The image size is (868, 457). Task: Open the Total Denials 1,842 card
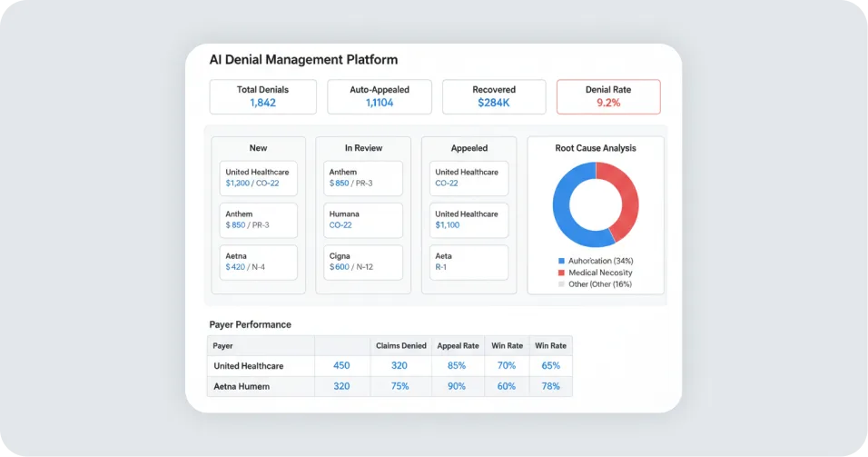click(x=263, y=97)
